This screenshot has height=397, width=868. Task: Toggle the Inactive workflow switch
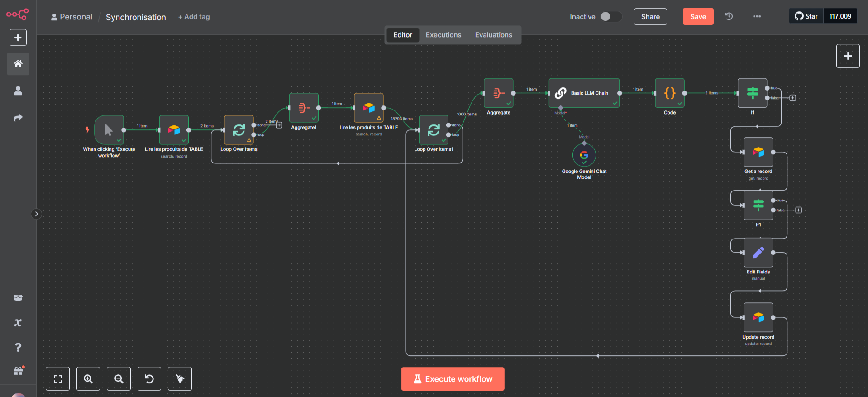[611, 16]
